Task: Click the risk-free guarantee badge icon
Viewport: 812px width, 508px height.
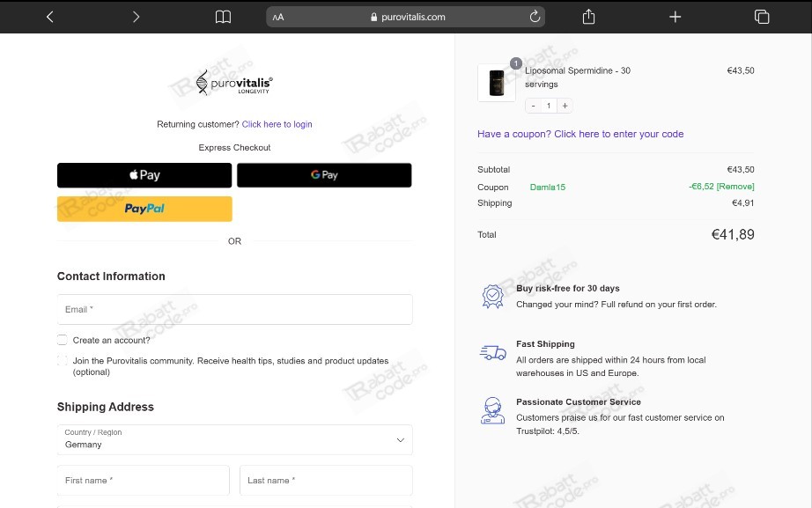Action: (492, 297)
